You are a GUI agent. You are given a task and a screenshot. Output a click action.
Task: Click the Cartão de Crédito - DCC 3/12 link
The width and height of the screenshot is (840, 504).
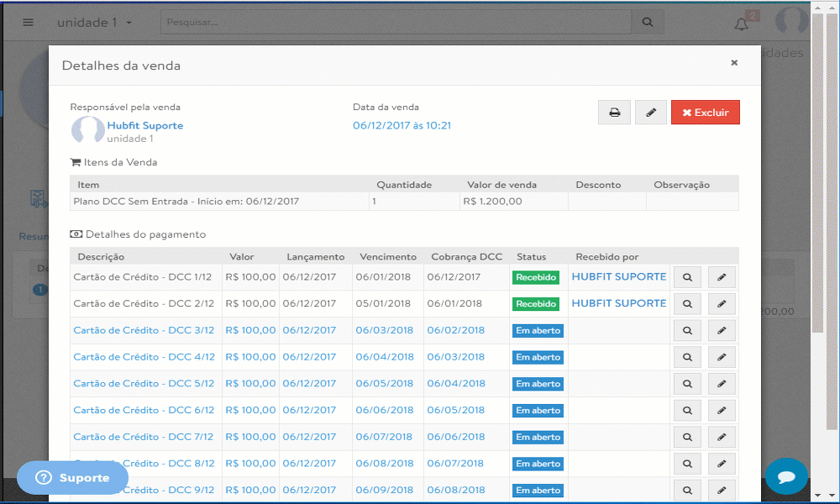tap(144, 331)
